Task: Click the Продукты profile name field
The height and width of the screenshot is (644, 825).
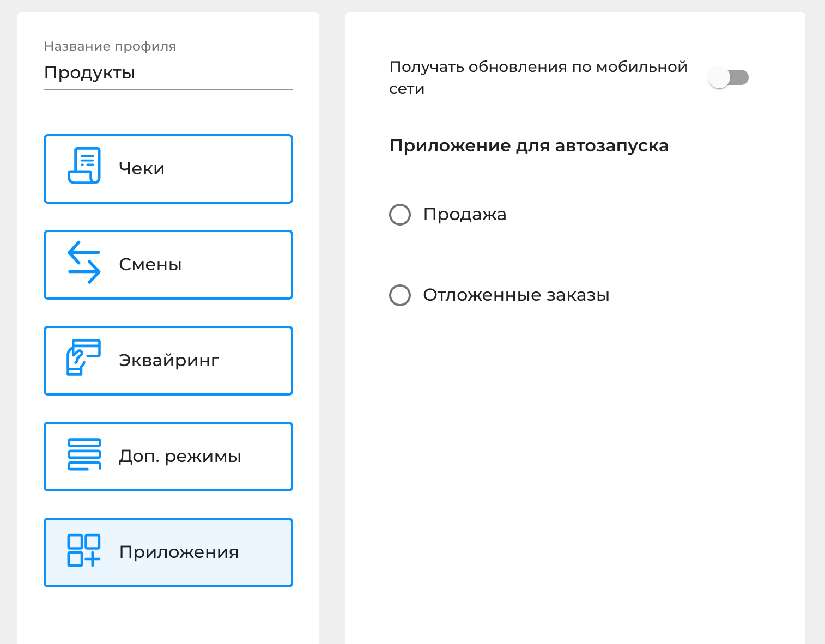Action: (168, 73)
